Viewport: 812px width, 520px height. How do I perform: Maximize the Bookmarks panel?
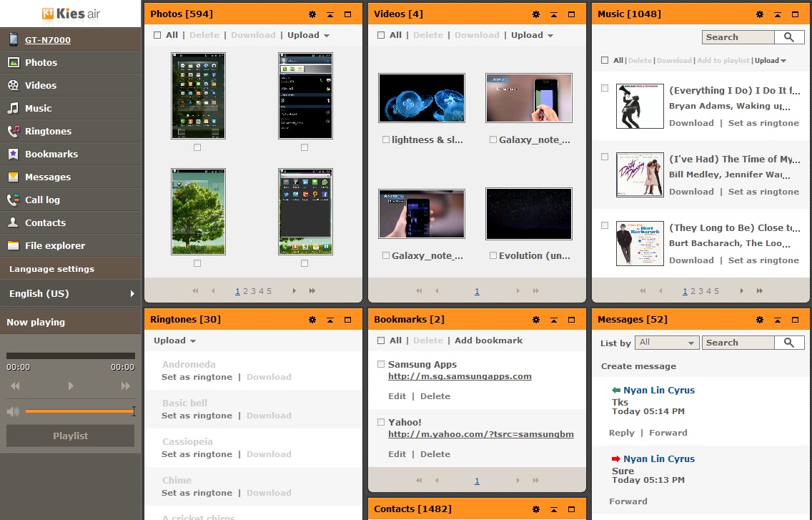click(x=571, y=320)
